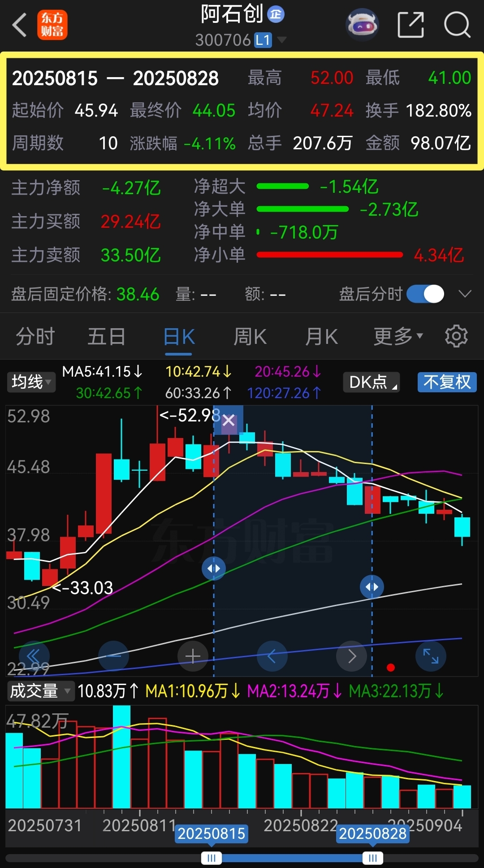The height and width of the screenshot is (868, 484).
Task: Tap right range handle on chart
Action: click(372, 587)
